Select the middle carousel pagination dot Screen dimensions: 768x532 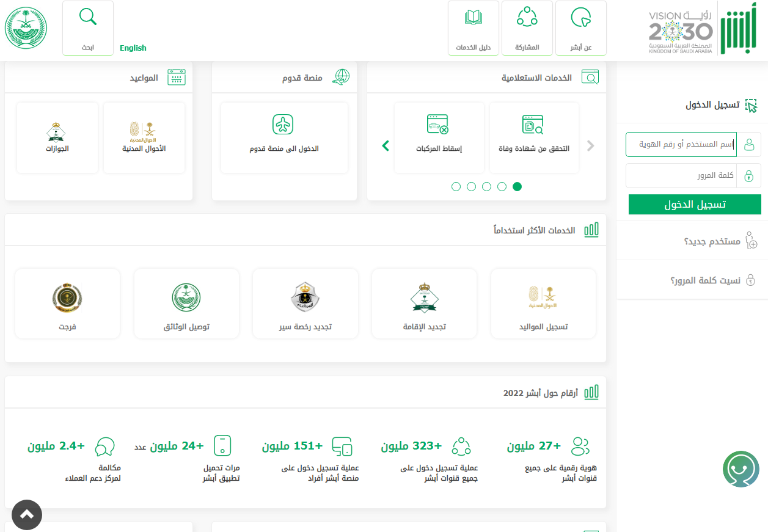[x=486, y=187]
